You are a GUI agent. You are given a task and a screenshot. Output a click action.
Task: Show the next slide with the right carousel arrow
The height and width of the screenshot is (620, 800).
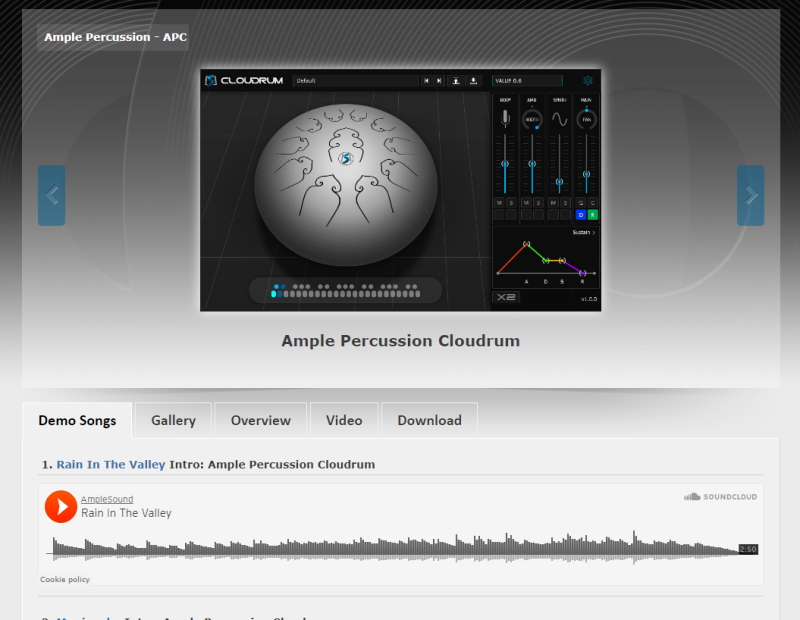(x=751, y=195)
